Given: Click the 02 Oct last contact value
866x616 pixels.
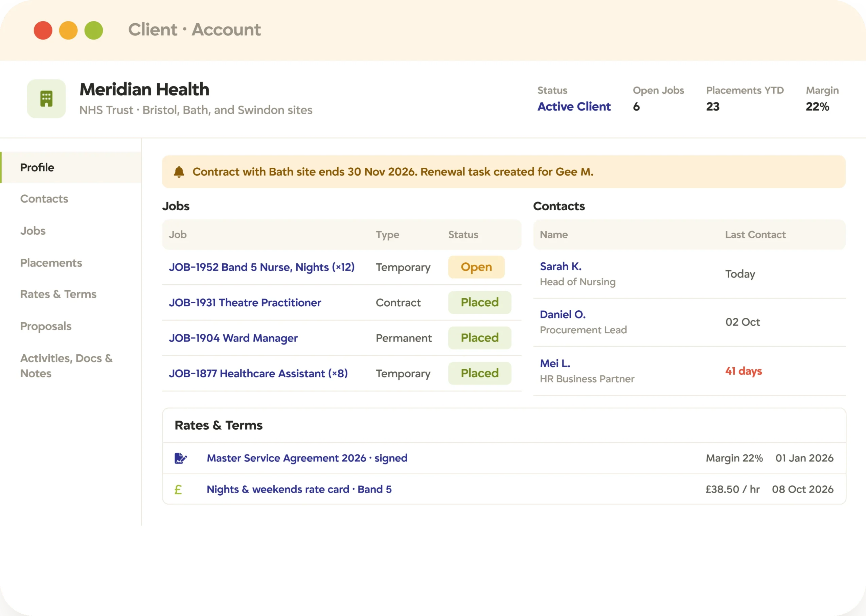Looking at the screenshot, I should click(743, 322).
